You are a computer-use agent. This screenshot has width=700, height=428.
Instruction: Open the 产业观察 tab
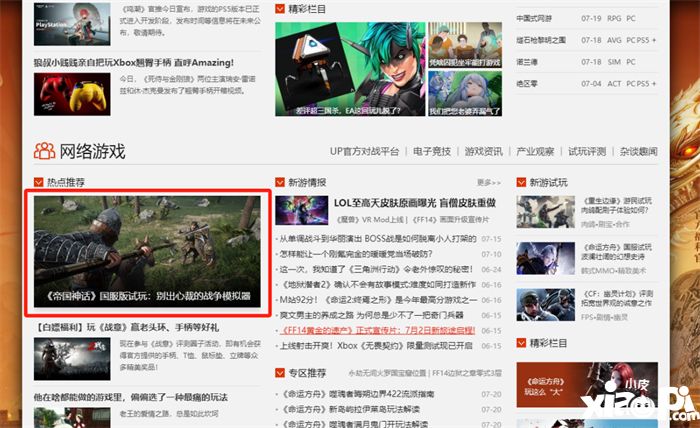pos(535,151)
